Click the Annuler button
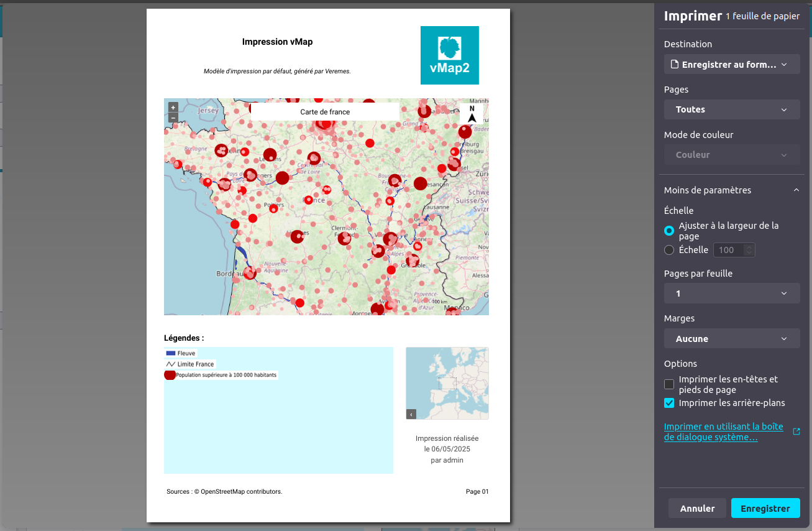Image resolution: width=812 pixels, height=531 pixels. coord(697,508)
